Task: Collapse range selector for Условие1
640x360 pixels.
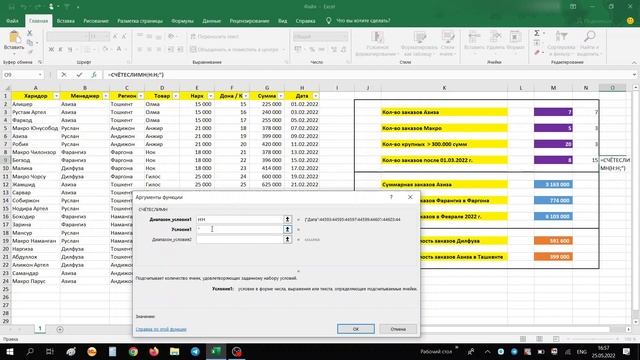Action: (x=287, y=229)
